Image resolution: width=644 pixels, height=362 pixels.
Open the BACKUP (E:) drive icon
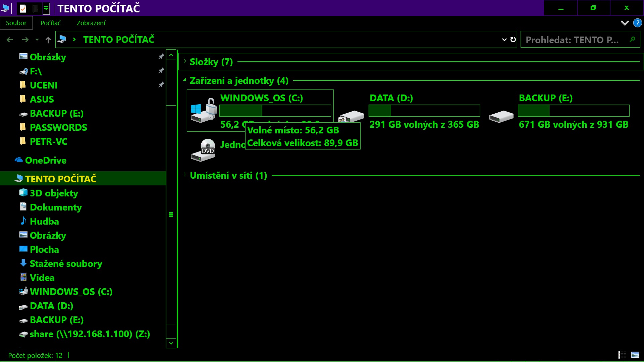tap(501, 116)
